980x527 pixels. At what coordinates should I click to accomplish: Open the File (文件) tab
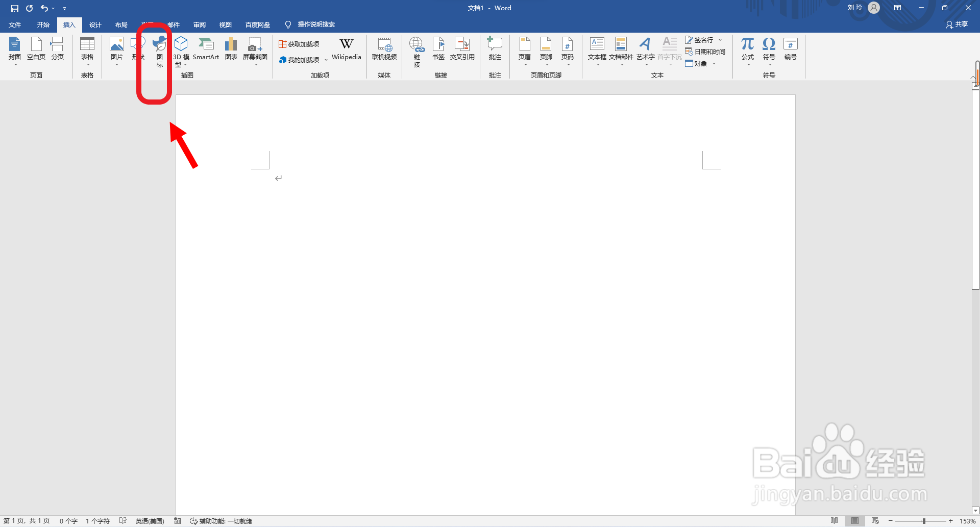15,24
